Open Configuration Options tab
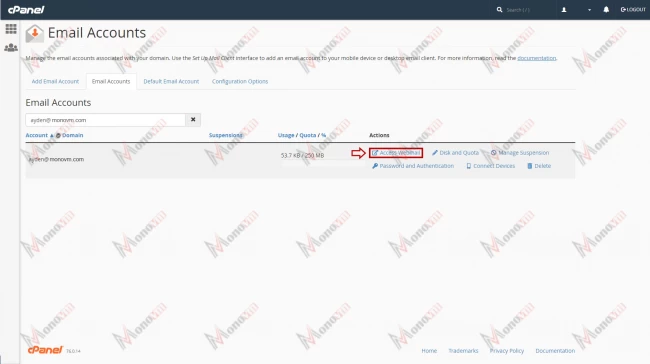Viewport: 650px width, 364px height. [240, 81]
